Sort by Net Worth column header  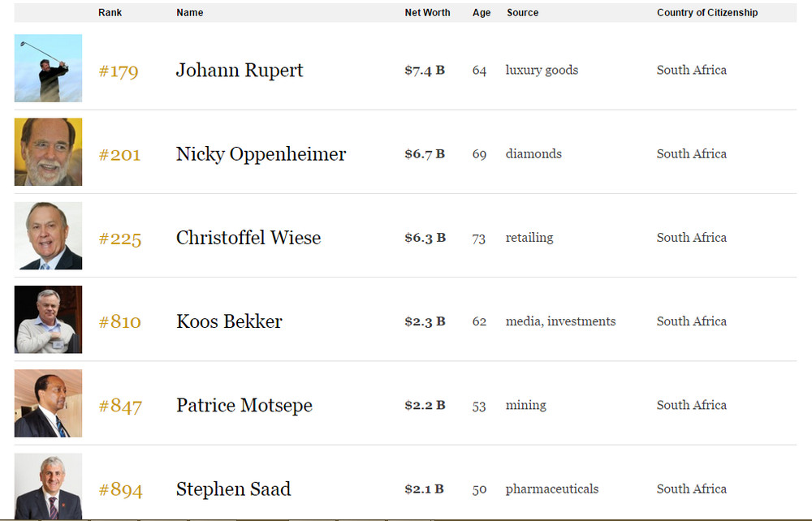point(427,12)
